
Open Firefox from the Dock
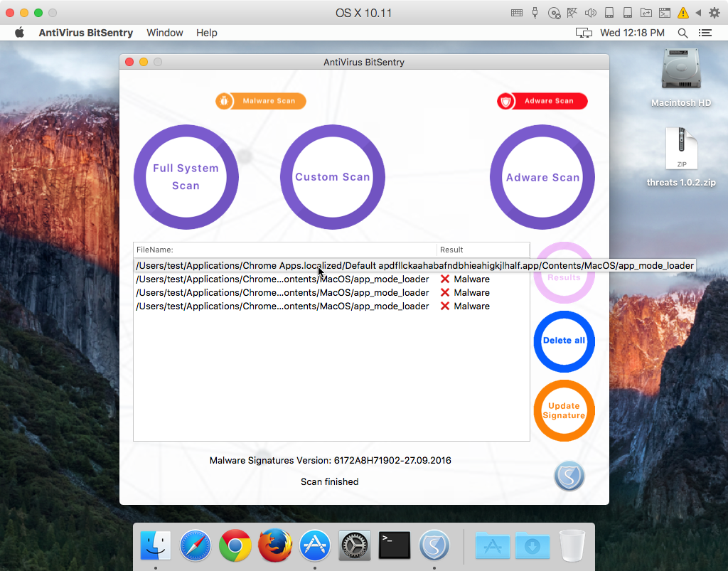click(x=274, y=545)
